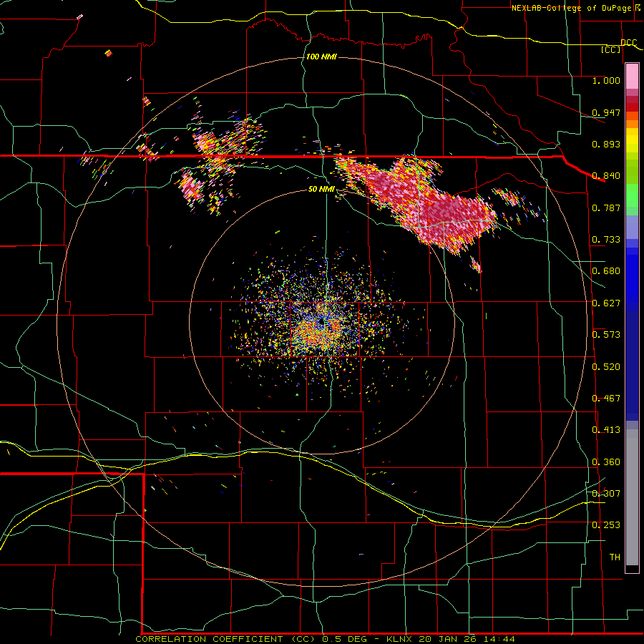The width and height of the screenshot is (644, 644).
Task: Select the 0.253 scale value
Action: (606, 525)
